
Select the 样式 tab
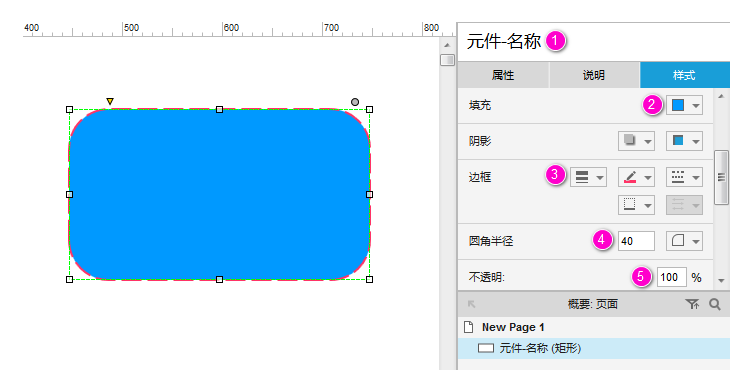pyautogui.click(x=685, y=75)
